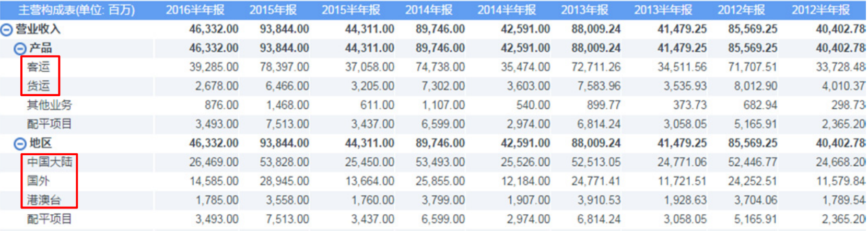The width and height of the screenshot is (868, 231).
Task: Select the 其他业务 row label
Action: (50, 105)
